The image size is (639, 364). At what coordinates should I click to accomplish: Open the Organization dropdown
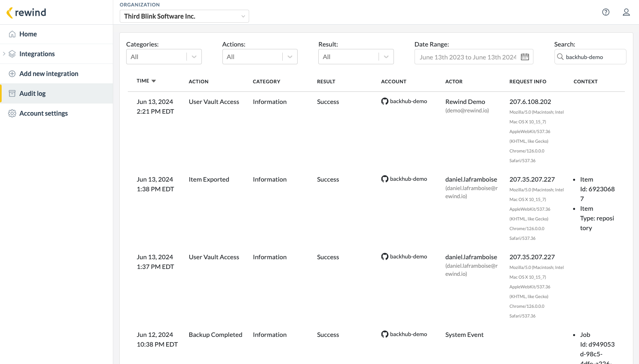coord(184,16)
